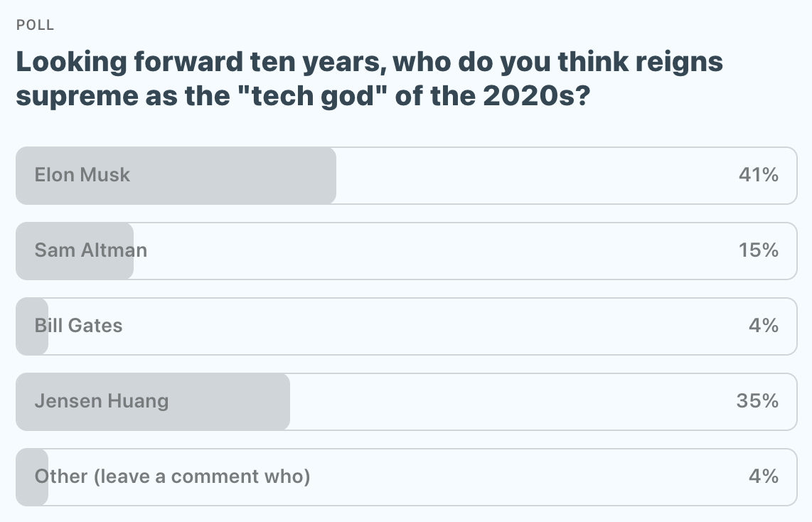Click the gray filled end of Elon Musk's bar
Viewport: 812px width, 522px height.
coord(313,175)
